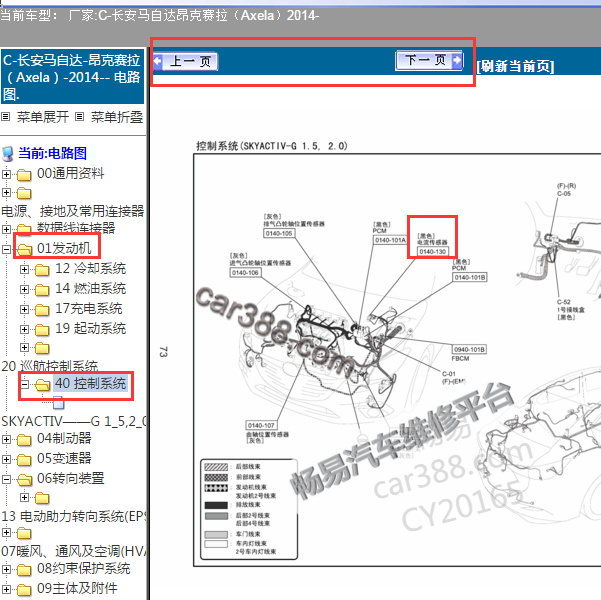This screenshot has width=601, height=600.
Task: Click the document icon under 40 控制系统
Action: pos(58,403)
